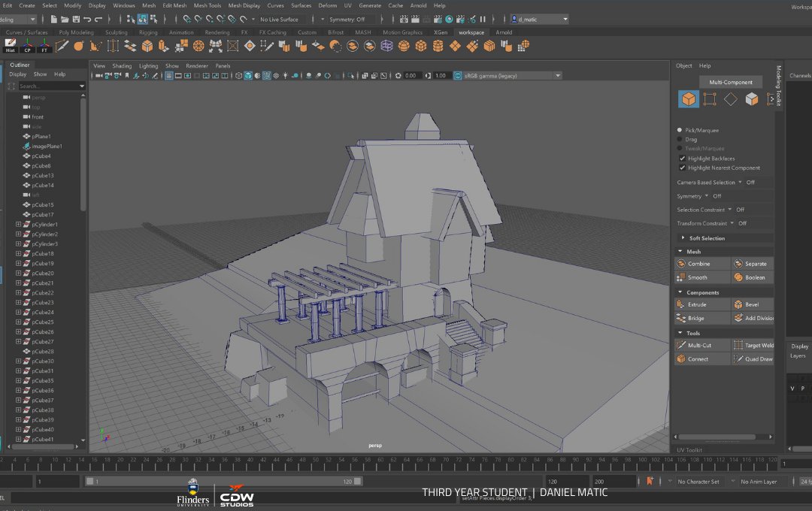
Task: Switch to Sculpting shelf tab
Action: [x=116, y=32]
